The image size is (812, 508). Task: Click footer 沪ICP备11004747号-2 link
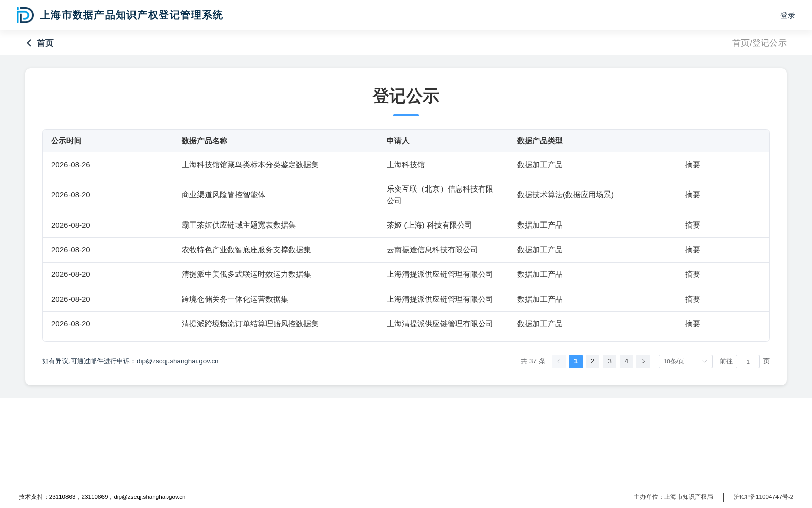763,497
